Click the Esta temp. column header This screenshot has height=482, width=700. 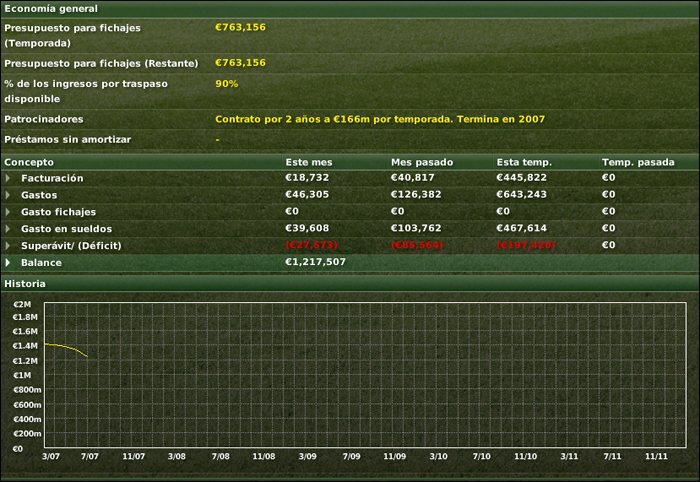coord(524,162)
